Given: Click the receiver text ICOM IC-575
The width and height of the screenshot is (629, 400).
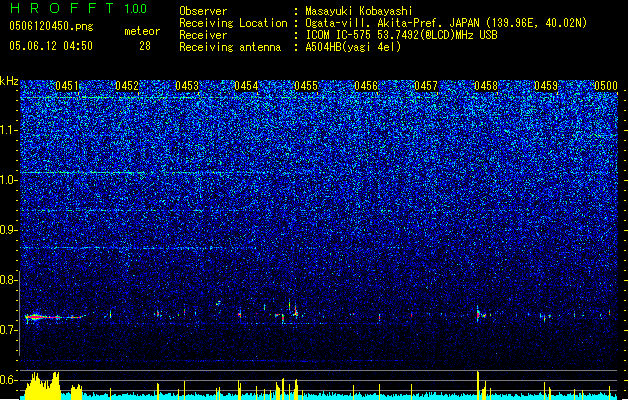Looking at the screenshot, I should pyautogui.click(x=339, y=35).
